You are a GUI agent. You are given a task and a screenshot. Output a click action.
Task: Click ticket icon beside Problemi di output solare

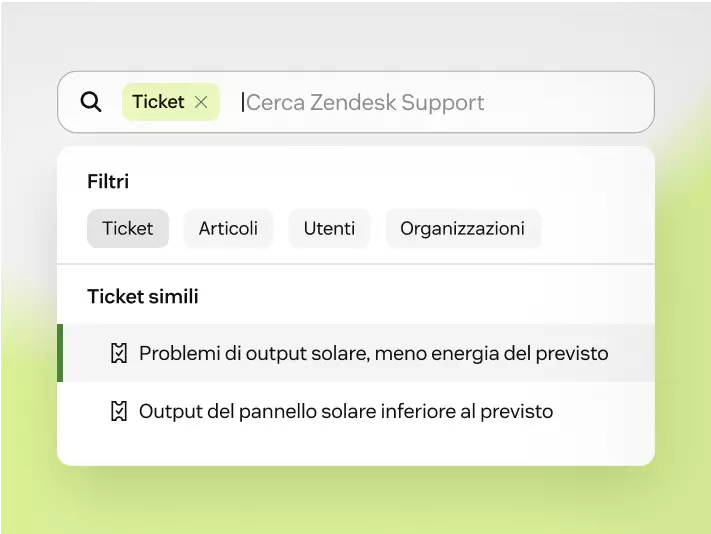tap(119, 353)
